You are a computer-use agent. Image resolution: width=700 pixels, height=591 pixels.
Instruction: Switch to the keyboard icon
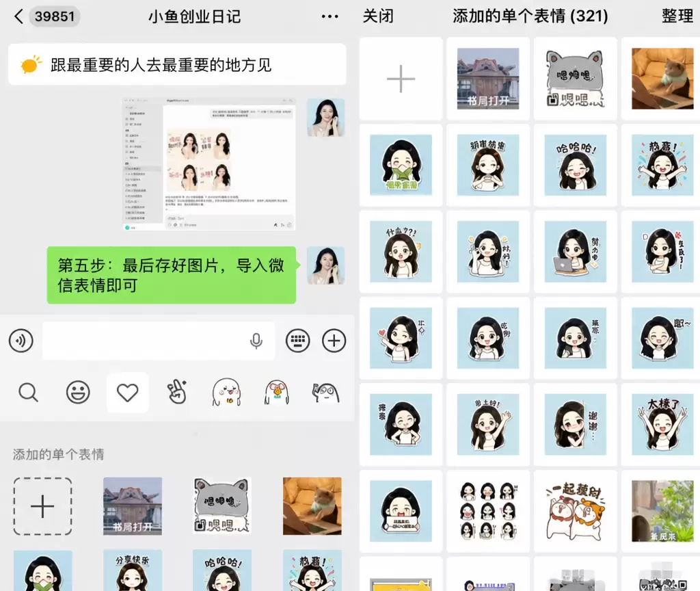[x=298, y=341]
